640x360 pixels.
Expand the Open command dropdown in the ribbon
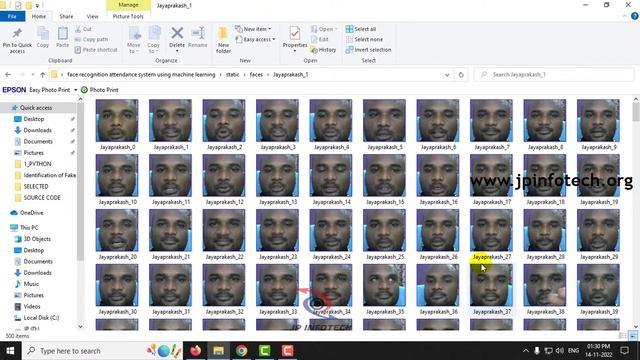tap(336, 29)
